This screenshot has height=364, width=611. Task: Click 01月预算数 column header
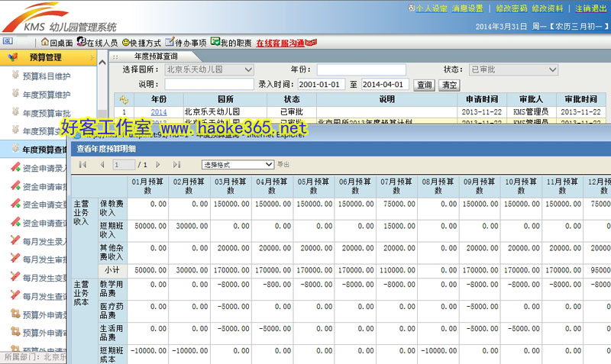pos(147,186)
